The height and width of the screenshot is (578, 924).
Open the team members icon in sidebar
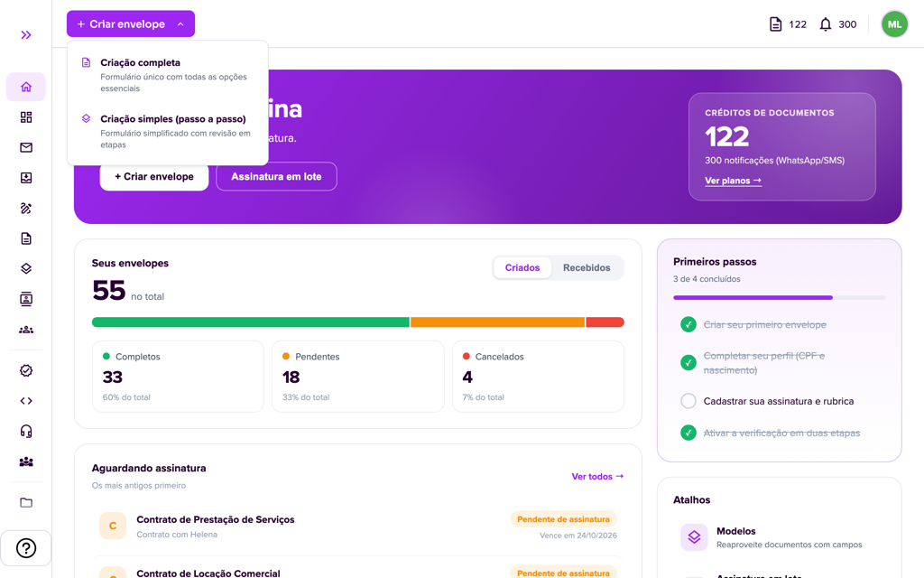click(x=26, y=461)
